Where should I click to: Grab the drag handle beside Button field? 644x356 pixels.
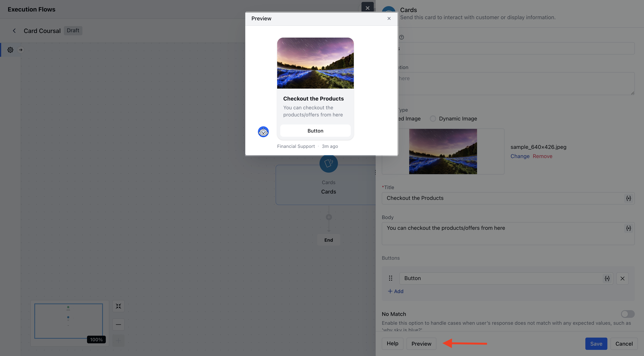pos(390,278)
